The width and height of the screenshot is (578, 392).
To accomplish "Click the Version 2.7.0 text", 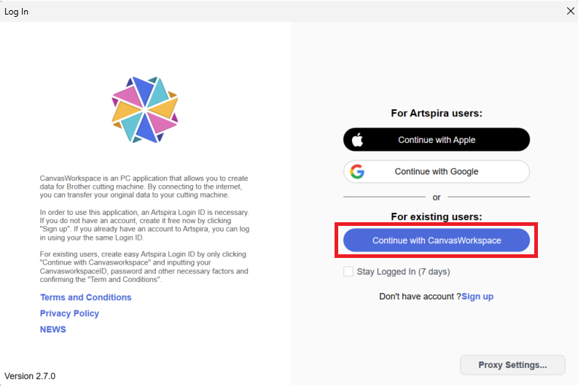I will (x=30, y=376).
